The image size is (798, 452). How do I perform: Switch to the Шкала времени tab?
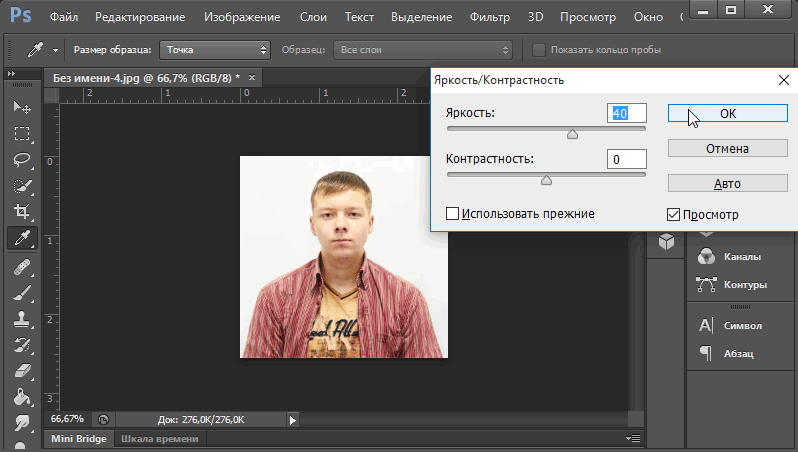click(x=160, y=438)
